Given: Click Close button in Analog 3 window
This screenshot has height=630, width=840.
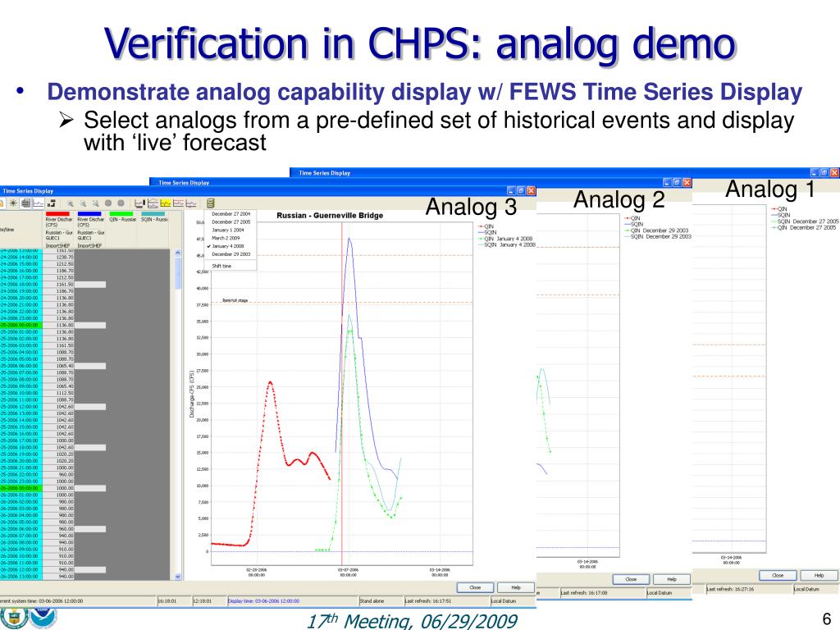Looking at the screenshot, I should click(475, 587).
